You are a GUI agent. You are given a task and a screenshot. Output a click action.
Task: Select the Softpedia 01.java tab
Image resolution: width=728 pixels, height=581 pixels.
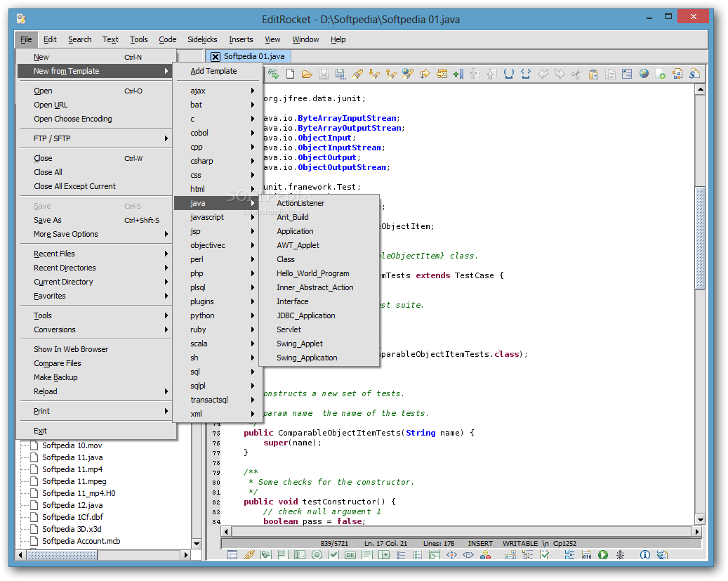[254, 56]
